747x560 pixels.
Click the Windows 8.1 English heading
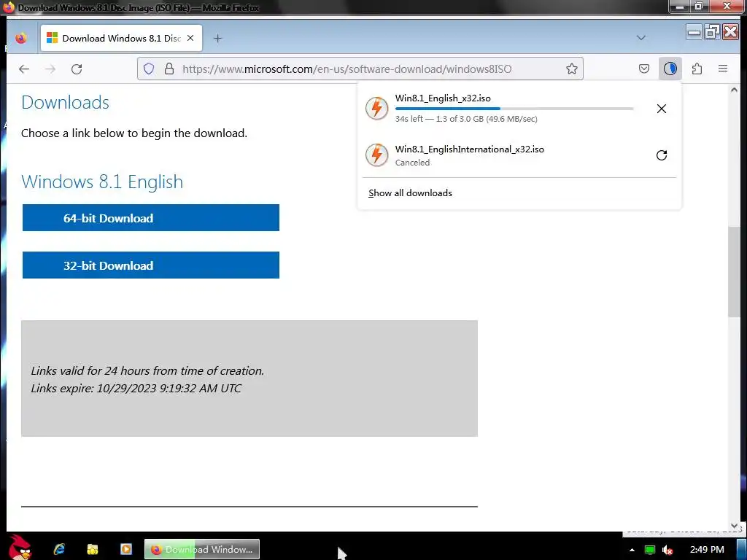click(x=102, y=182)
